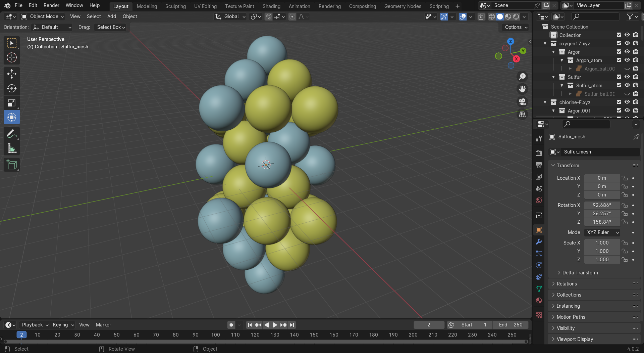Disable render for oxygen17.xyz collection
Viewport: 644px width, 353px height.
click(636, 43)
